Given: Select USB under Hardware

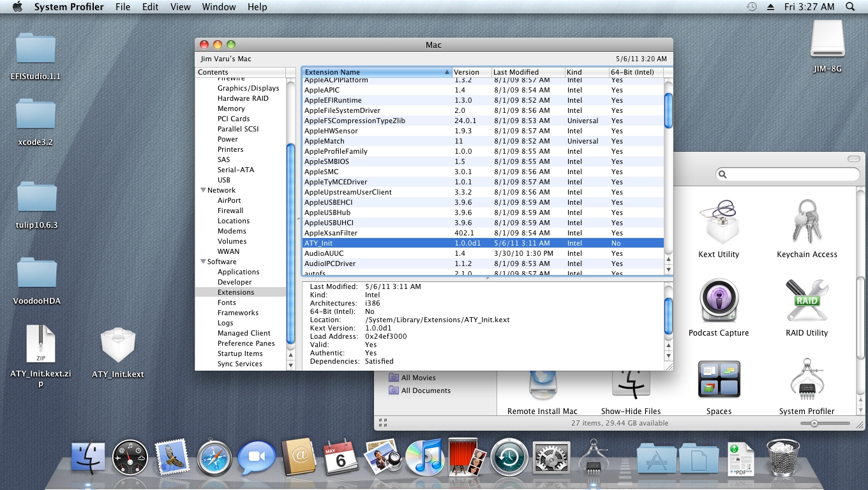Looking at the screenshot, I should tap(224, 180).
